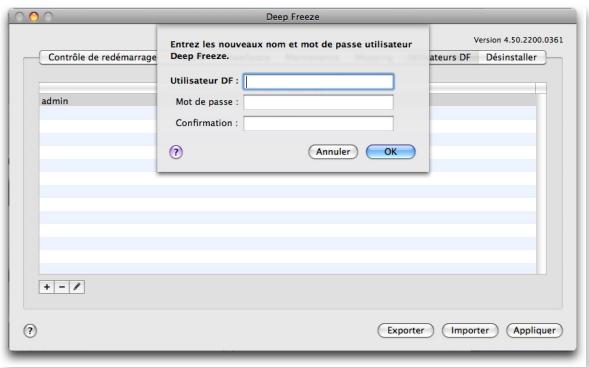Image resolution: width=589 pixels, height=368 pixels.
Task: Click the pencil icon to edit user
Action: (x=77, y=287)
